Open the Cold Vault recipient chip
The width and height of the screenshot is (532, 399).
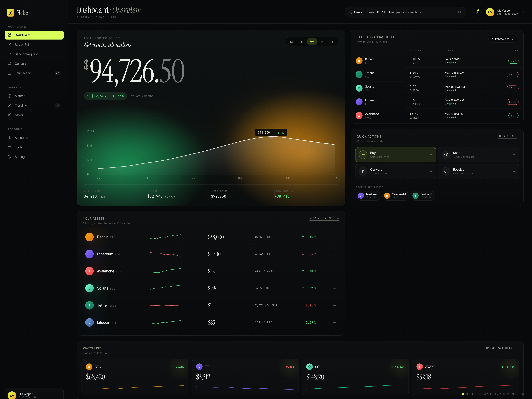click(x=423, y=196)
